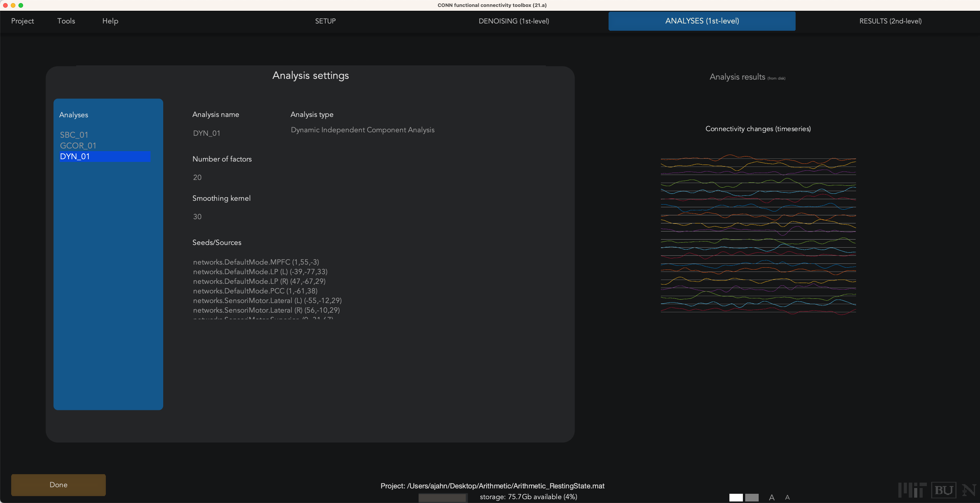Open the Project menu
Screen dimensions: 980x503
click(22, 21)
